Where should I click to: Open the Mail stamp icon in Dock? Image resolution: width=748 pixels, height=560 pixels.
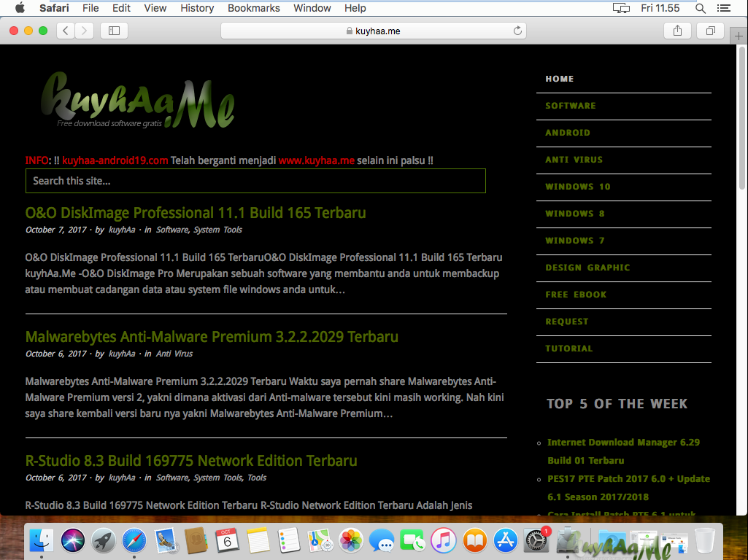tap(166, 540)
